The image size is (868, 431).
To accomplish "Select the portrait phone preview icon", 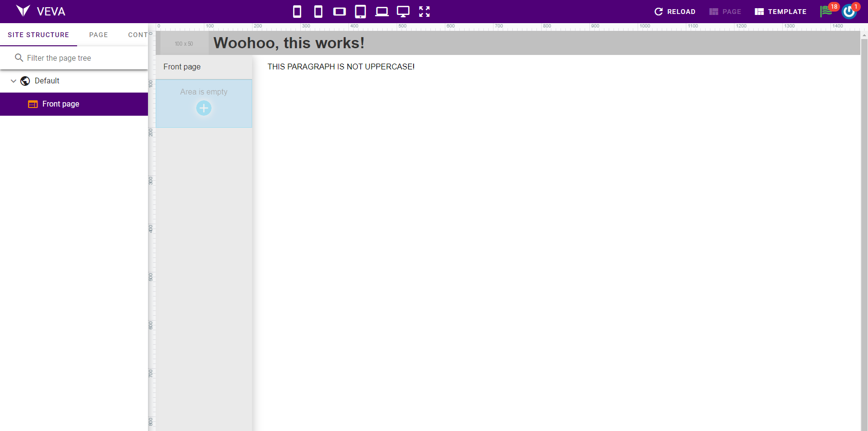I will click(x=297, y=12).
